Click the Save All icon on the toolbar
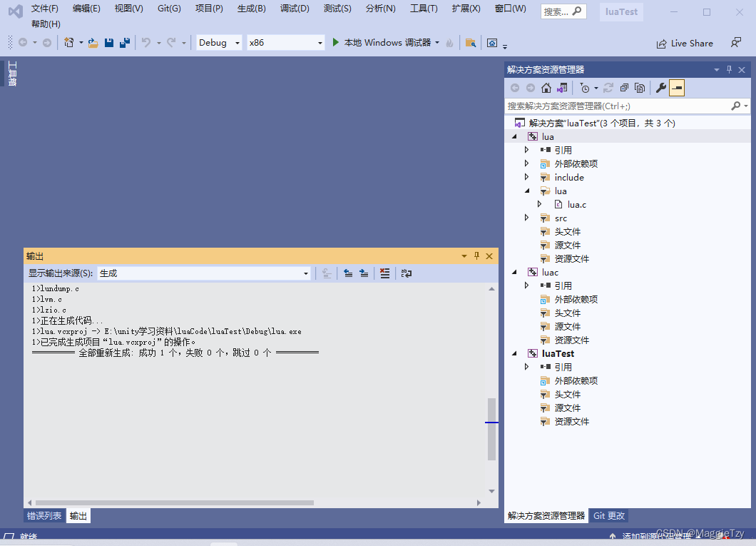 (x=123, y=42)
